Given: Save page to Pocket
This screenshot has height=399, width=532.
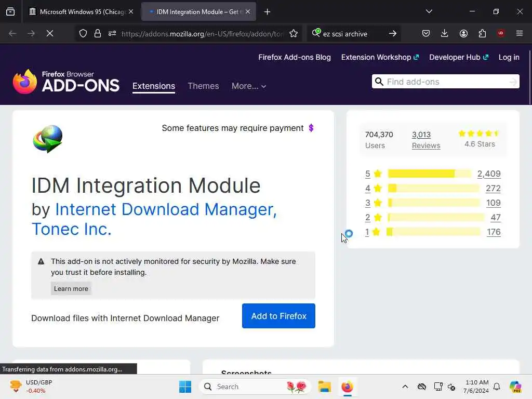Looking at the screenshot, I should (426, 33).
